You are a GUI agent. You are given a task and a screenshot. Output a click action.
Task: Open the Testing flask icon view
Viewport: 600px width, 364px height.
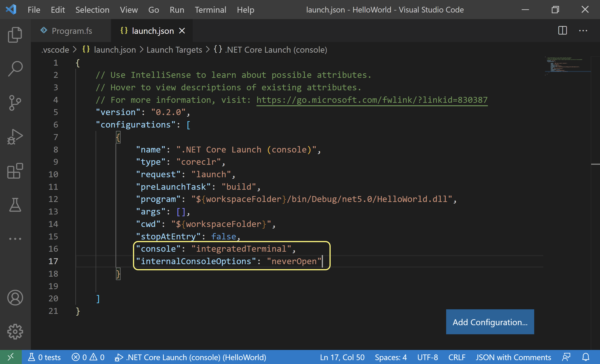point(15,205)
